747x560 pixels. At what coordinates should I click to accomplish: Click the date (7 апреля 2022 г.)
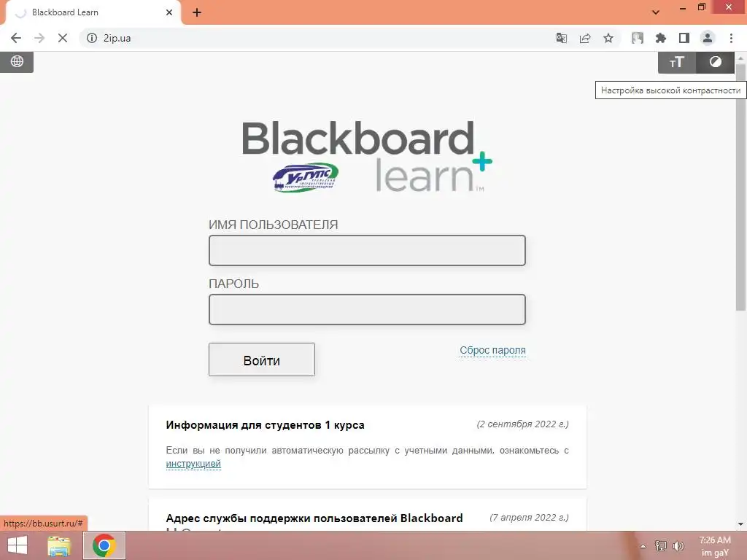[529, 517]
